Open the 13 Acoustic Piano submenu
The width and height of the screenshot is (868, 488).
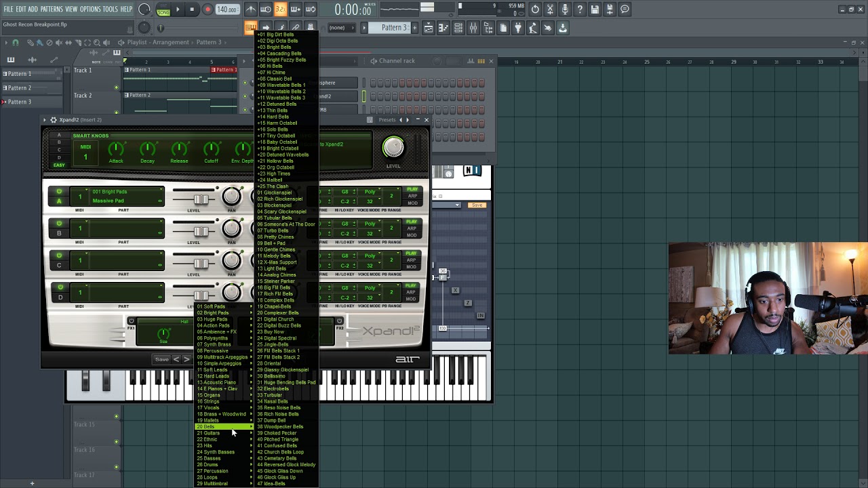(x=224, y=382)
